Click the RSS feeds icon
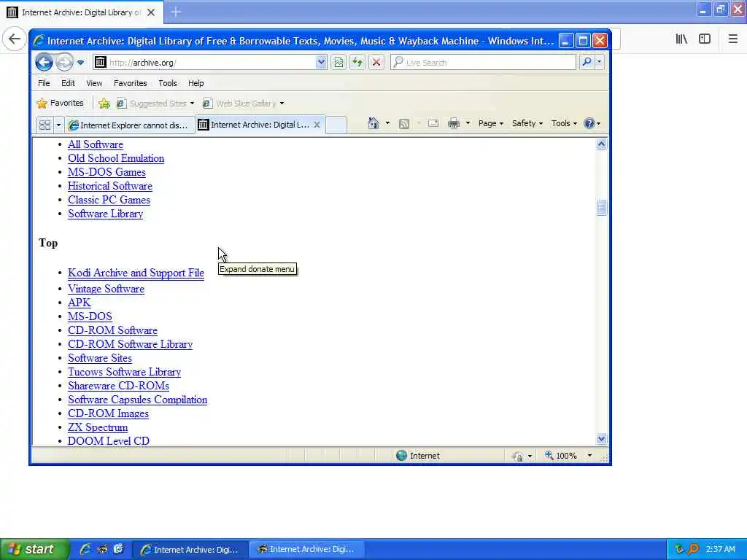The width and height of the screenshot is (747, 560). point(404,124)
